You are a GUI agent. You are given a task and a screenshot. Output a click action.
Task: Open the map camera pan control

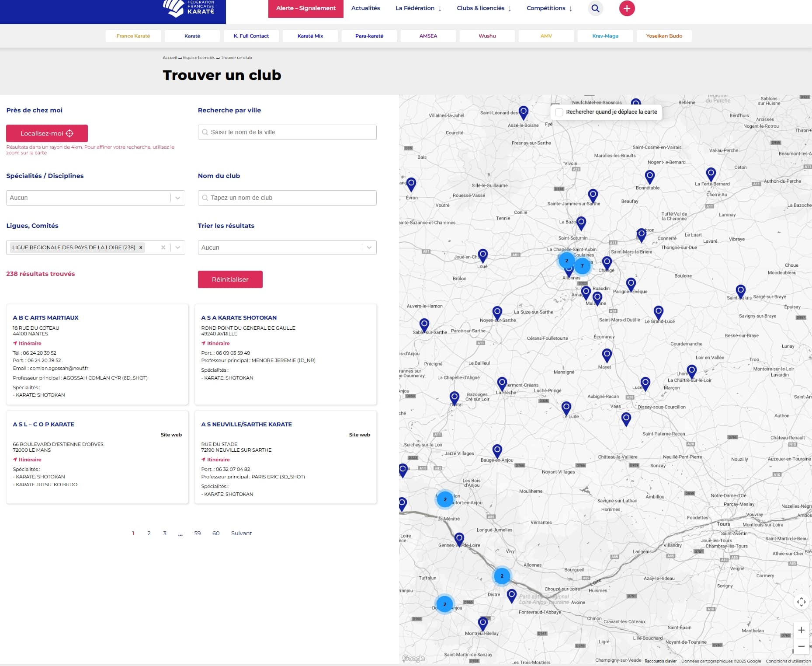click(x=801, y=602)
